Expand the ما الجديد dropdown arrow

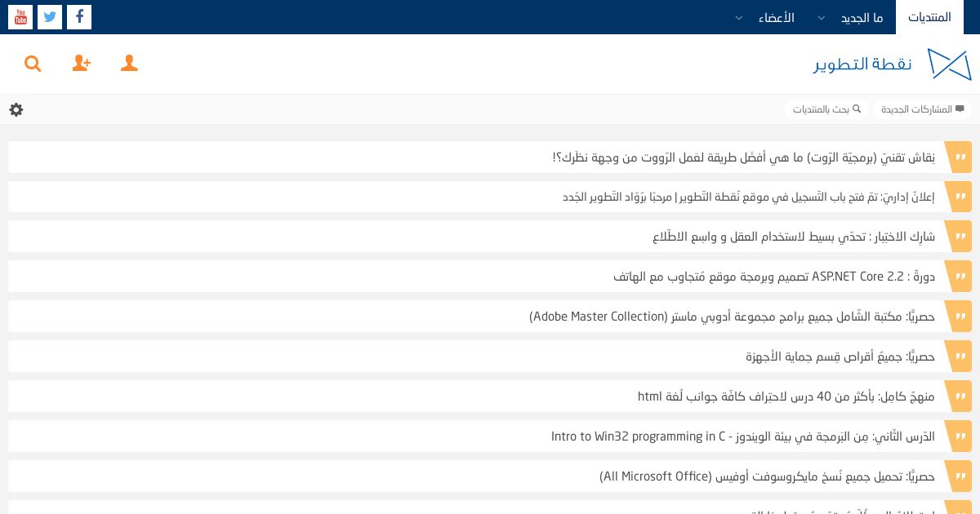822,17
